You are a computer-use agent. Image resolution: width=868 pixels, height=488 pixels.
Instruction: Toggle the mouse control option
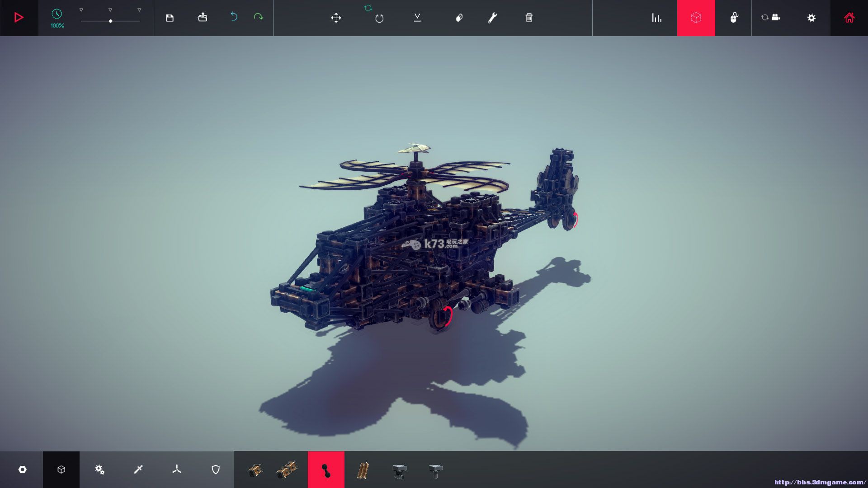click(x=734, y=18)
